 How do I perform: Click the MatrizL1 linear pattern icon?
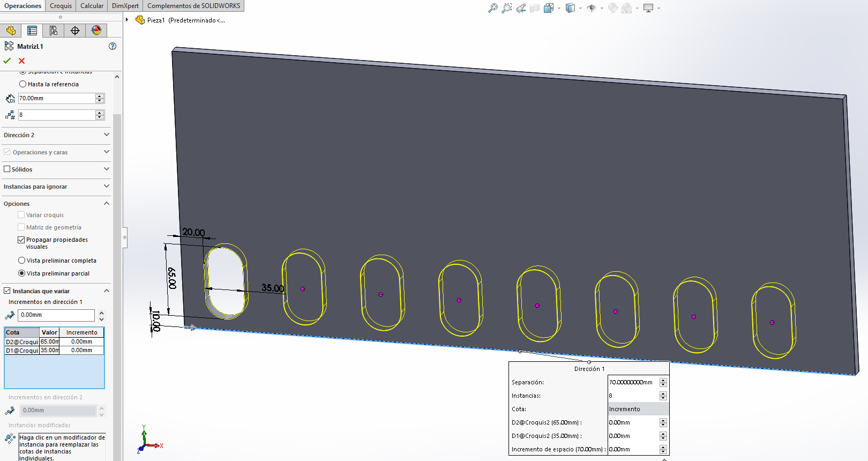tap(9, 46)
